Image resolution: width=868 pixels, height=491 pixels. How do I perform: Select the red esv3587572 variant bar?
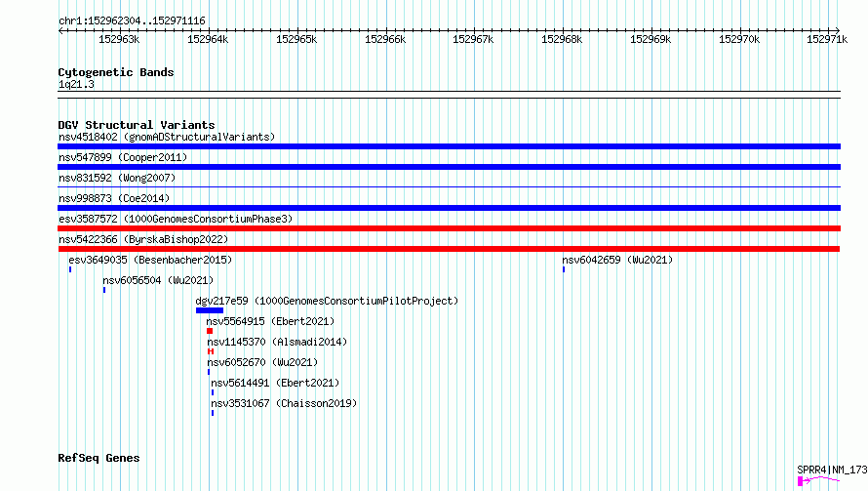point(449,228)
